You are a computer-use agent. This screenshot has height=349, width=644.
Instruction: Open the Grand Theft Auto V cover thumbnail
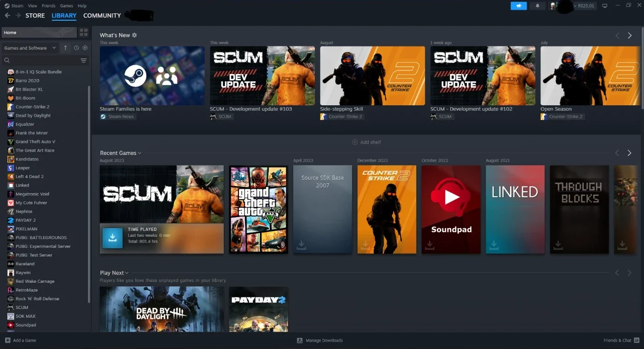coord(259,210)
